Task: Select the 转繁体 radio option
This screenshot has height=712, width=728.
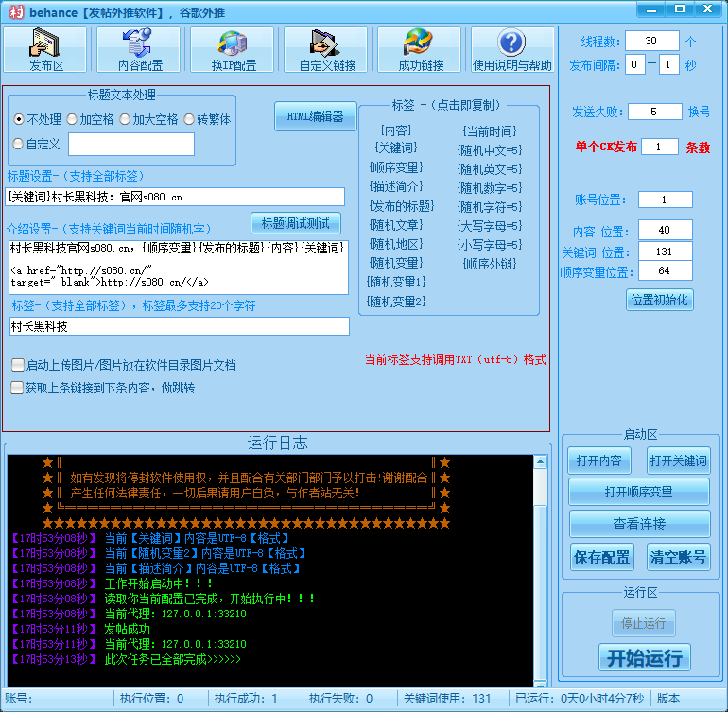Action: (x=189, y=120)
